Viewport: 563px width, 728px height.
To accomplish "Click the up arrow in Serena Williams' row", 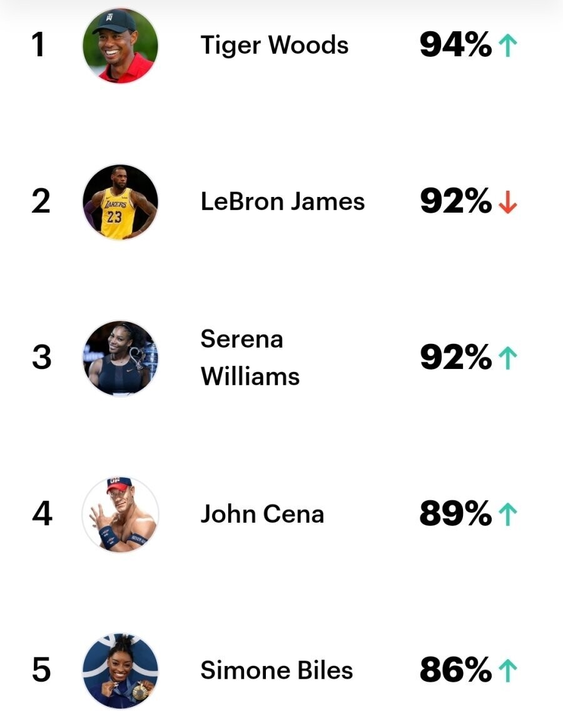I will click(x=507, y=358).
